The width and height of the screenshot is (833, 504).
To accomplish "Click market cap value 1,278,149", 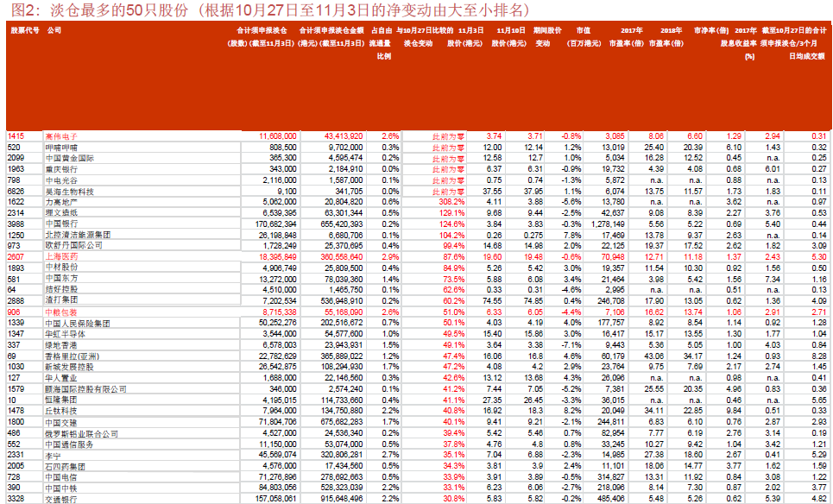I will 608,224.
